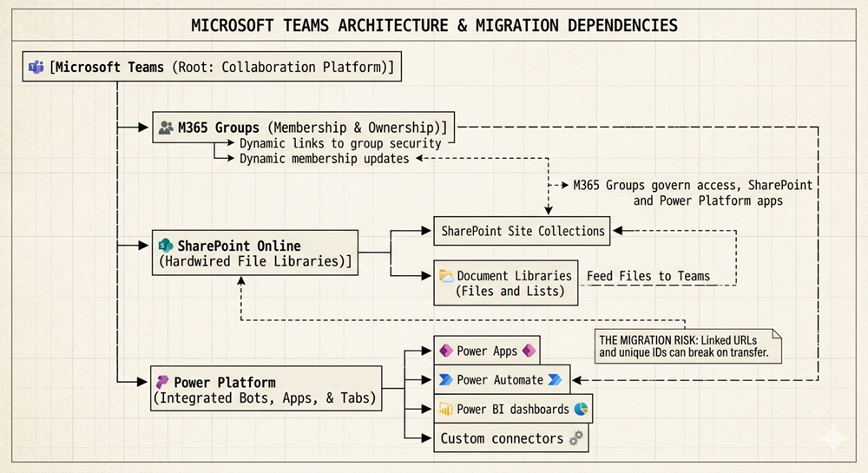Click the Document Libraries box
The image size is (868, 473).
506,283
